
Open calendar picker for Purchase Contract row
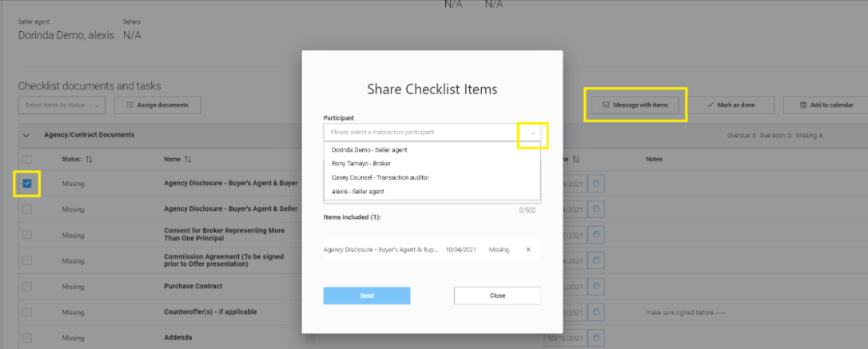point(597,286)
